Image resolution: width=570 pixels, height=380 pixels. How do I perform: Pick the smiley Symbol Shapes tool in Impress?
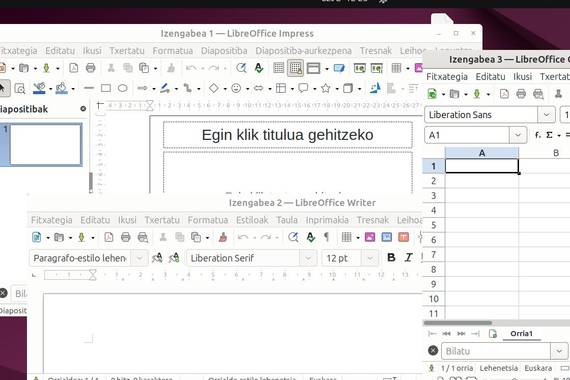(x=236, y=88)
